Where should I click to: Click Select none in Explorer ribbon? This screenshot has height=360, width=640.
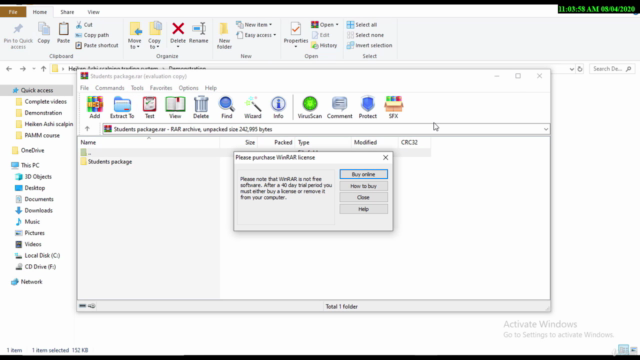[365, 35]
